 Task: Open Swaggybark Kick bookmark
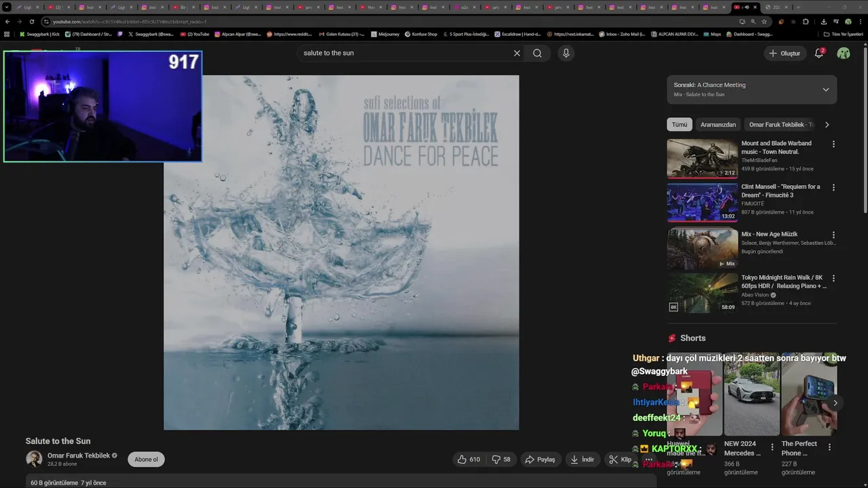click(x=40, y=34)
